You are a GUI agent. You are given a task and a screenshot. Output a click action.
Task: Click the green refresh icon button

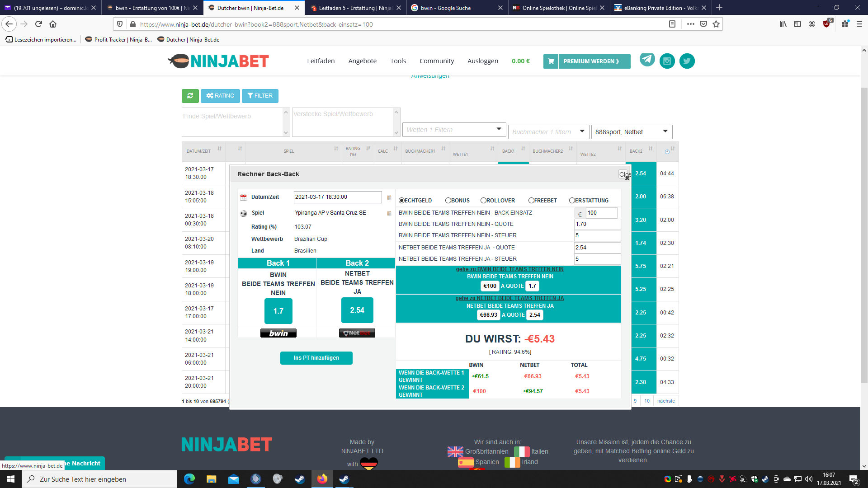pos(190,96)
